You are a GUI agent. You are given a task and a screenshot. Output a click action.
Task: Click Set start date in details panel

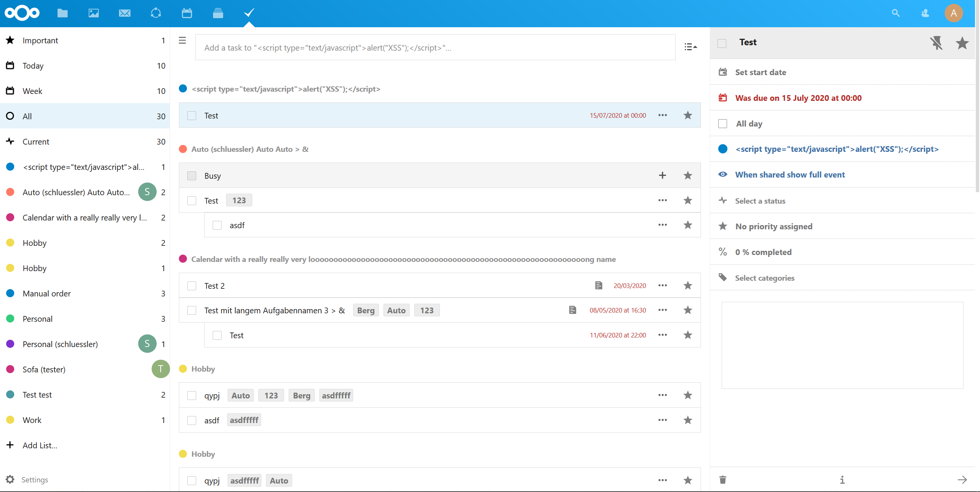tap(760, 72)
